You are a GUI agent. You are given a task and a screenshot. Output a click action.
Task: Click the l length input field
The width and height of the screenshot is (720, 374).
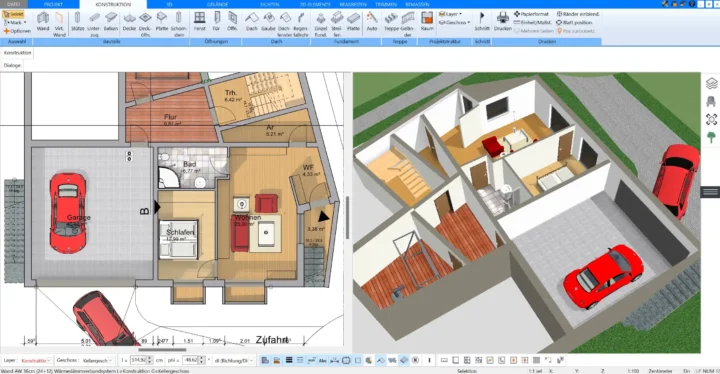(x=139, y=361)
